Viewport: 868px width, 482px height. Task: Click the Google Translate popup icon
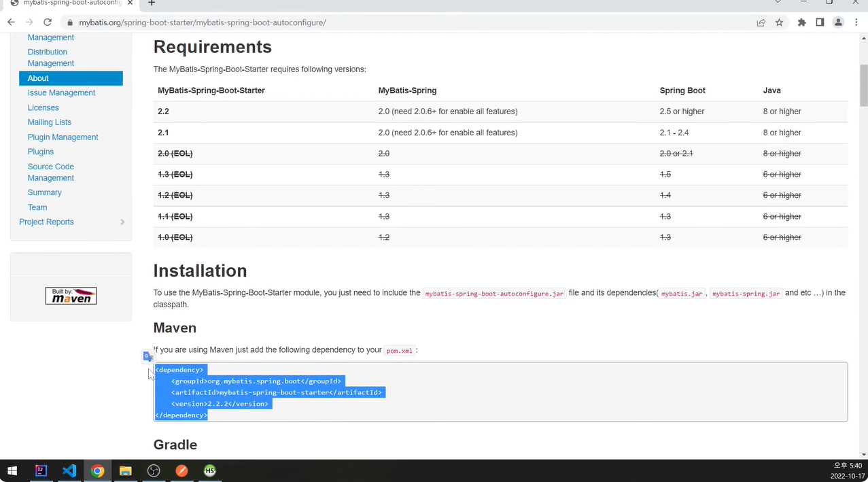coord(147,356)
